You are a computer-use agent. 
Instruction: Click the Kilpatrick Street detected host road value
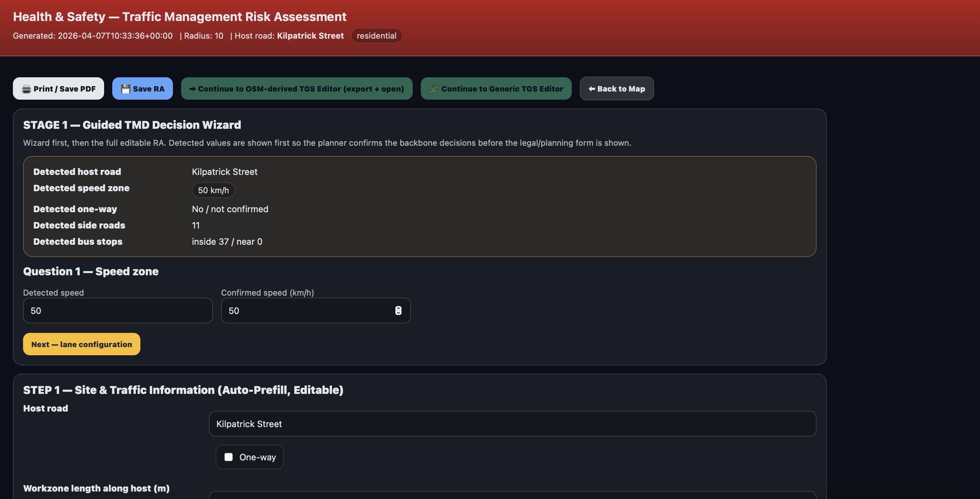point(225,172)
